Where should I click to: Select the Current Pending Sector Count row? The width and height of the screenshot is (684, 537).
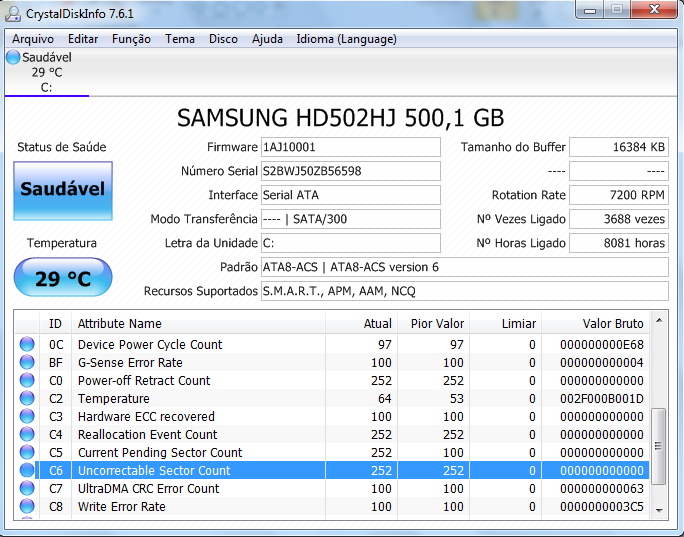pyautogui.click(x=160, y=453)
